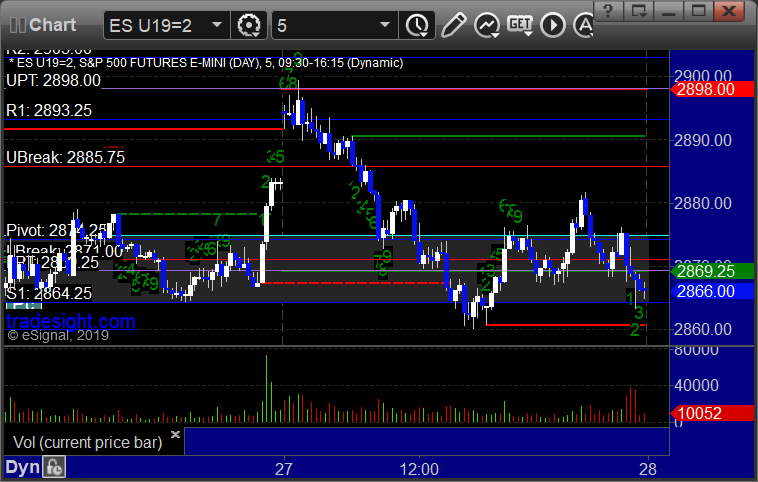Click the 40000 volume axis label

pyautogui.click(x=696, y=385)
